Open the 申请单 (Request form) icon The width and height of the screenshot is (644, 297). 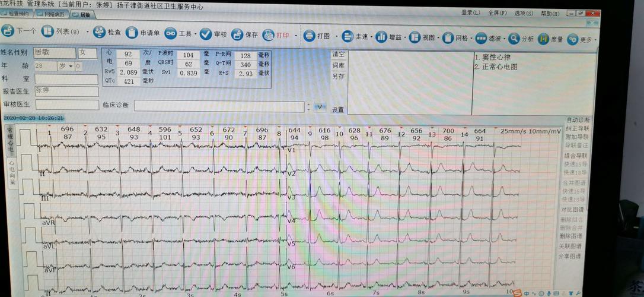132,33
